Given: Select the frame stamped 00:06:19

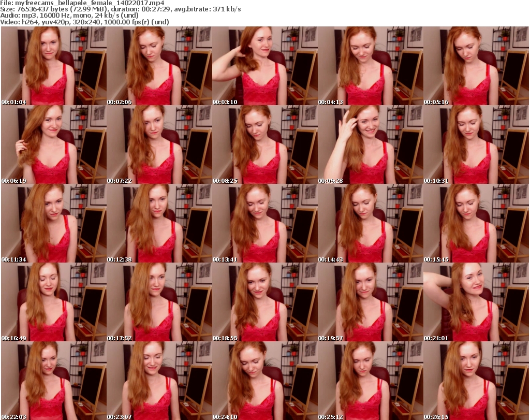Looking at the screenshot, I should (54, 144).
